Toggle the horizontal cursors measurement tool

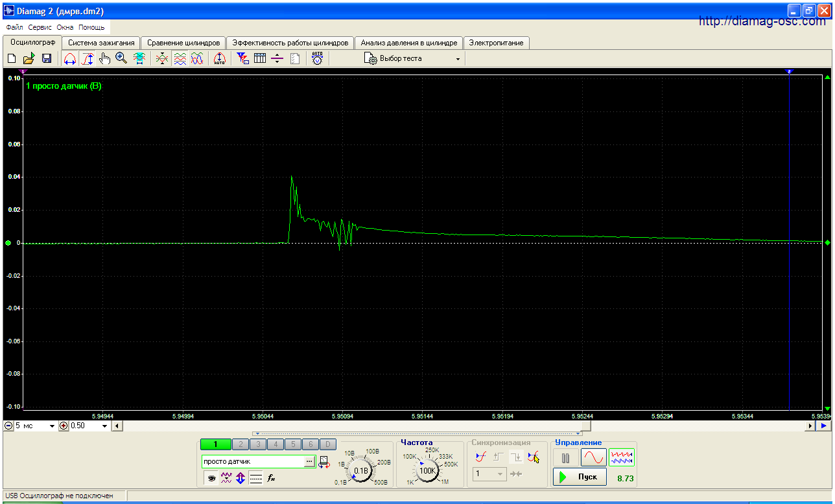tap(70, 58)
